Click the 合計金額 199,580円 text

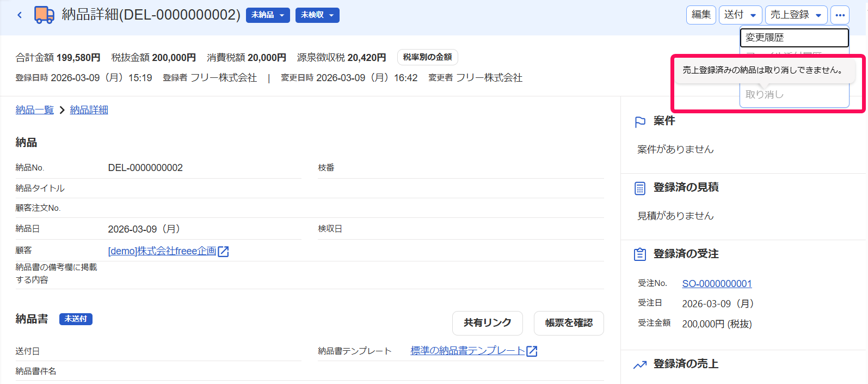(58, 58)
